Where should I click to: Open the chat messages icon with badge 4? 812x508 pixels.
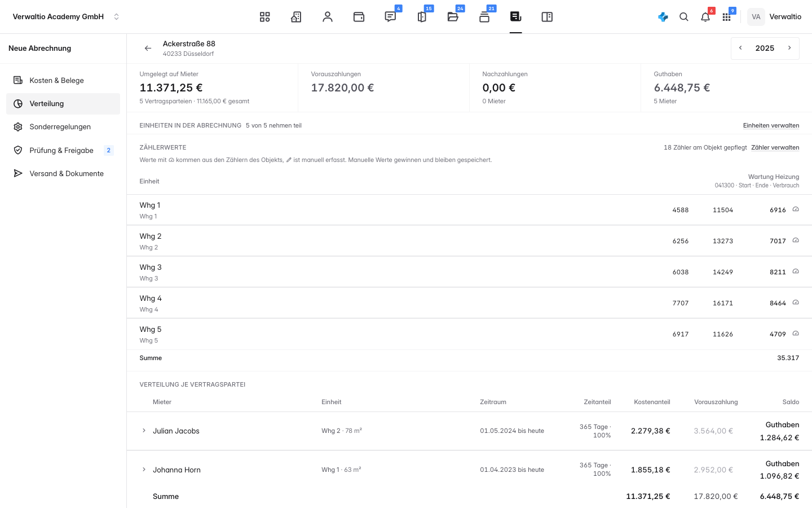[390, 17]
